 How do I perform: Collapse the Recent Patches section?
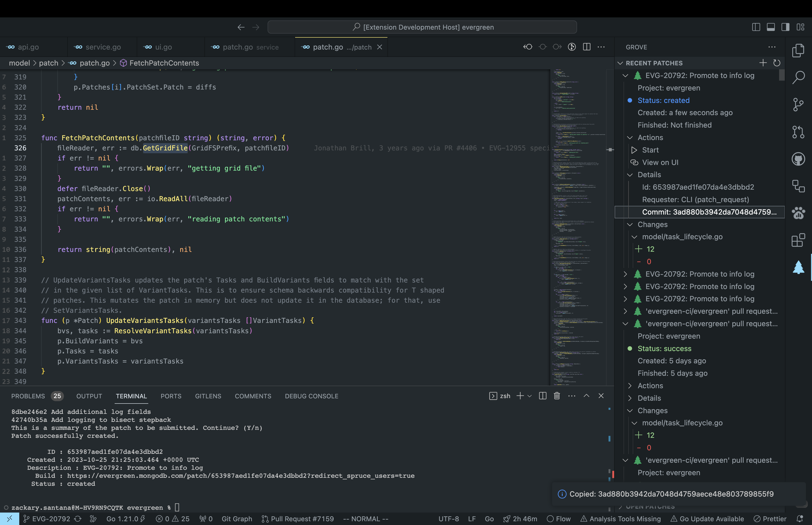coord(620,63)
